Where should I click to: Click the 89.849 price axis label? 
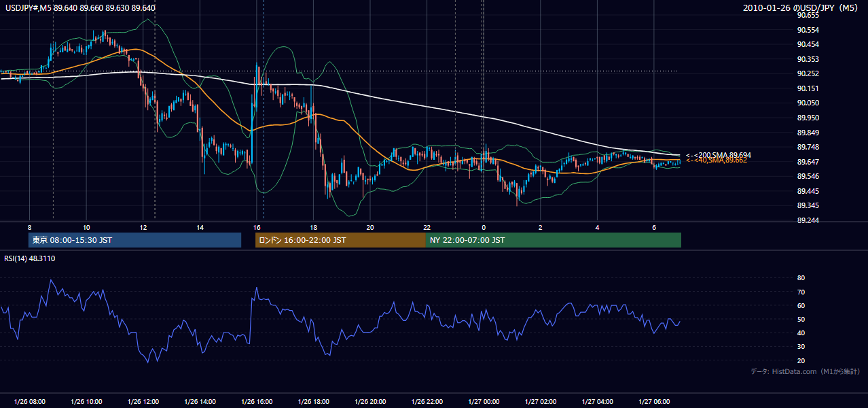coord(808,133)
